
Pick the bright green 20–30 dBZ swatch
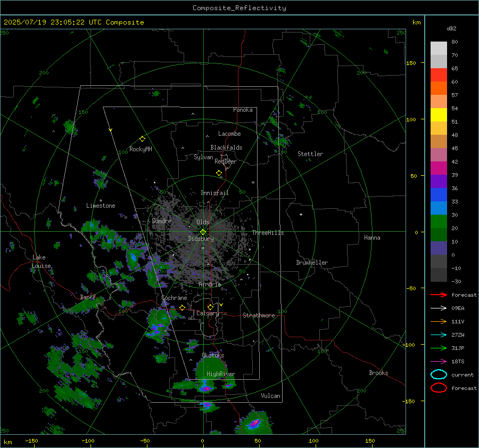[x=439, y=222]
